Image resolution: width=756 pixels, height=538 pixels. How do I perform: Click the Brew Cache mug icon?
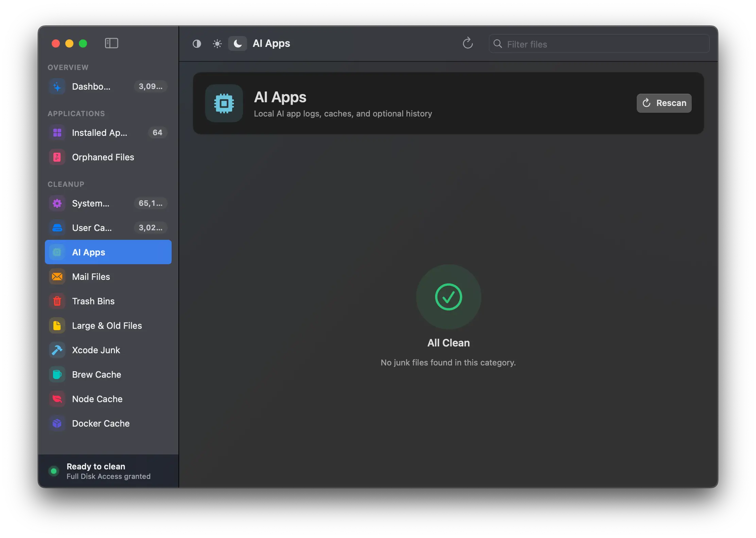(x=57, y=375)
